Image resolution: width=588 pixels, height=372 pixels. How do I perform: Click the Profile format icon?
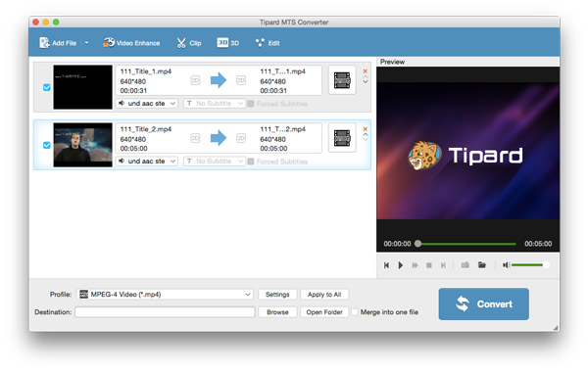pyautogui.click(x=83, y=295)
